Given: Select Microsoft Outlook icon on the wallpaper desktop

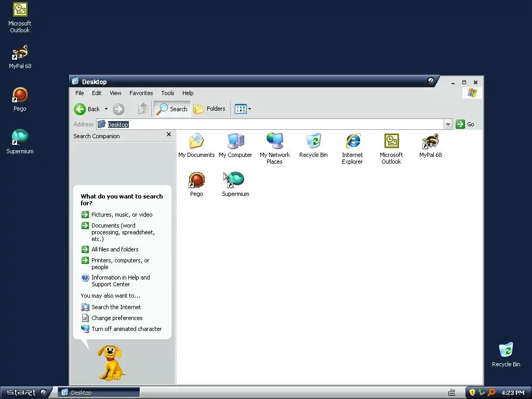Looking at the screenshot, I should click(20, 9).
